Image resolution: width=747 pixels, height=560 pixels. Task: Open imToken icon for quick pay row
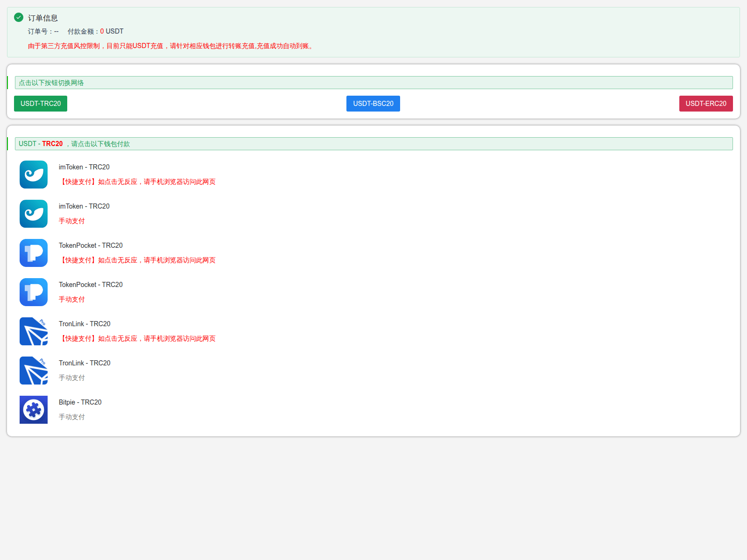pyautogui.click(x=34, y=175)
